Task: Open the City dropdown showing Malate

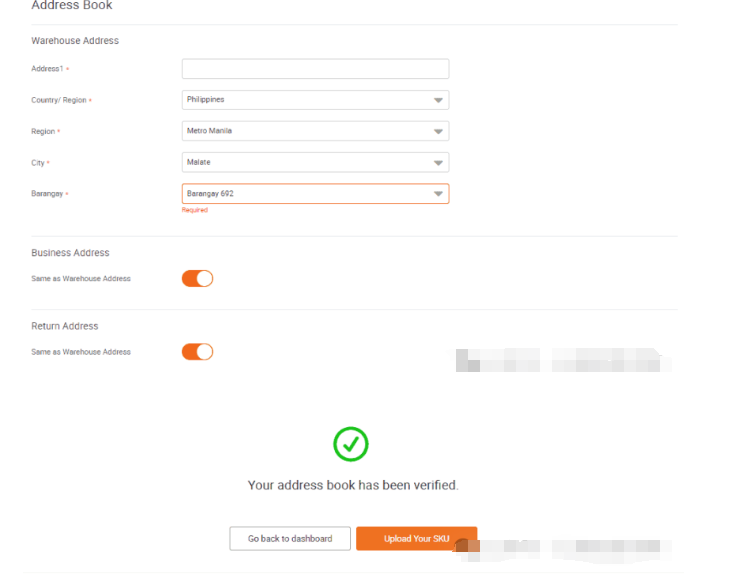Action: coord(315,162)
